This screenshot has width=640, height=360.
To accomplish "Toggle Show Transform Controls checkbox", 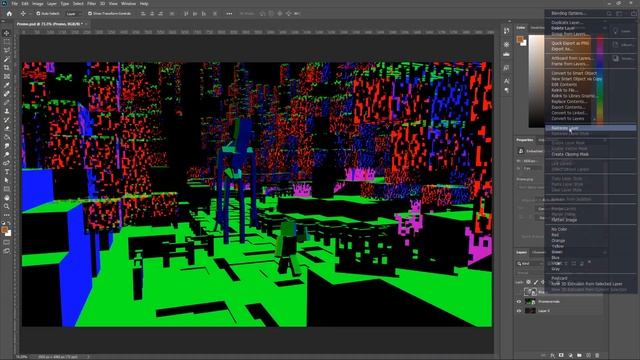I will (90, 13).
